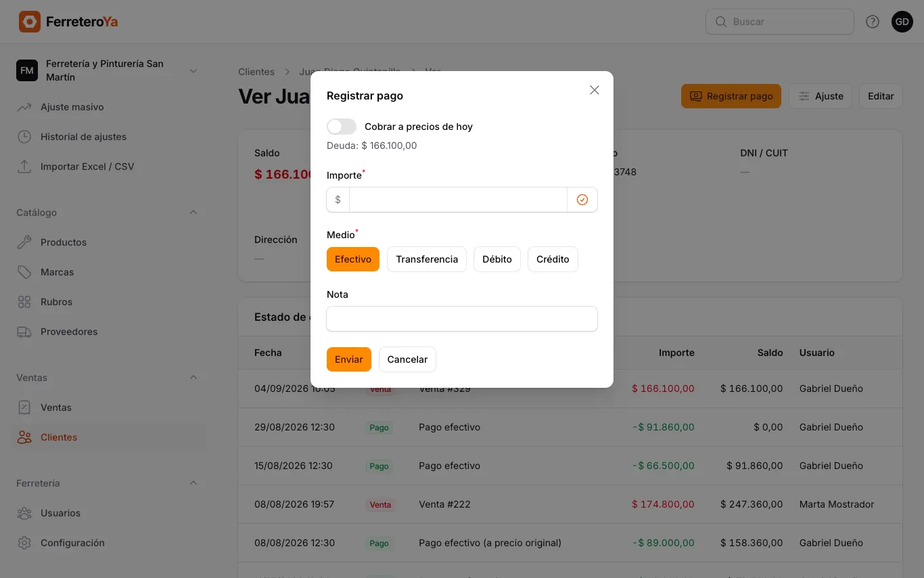Click the Marcas tag icon

tap(24, 272)
